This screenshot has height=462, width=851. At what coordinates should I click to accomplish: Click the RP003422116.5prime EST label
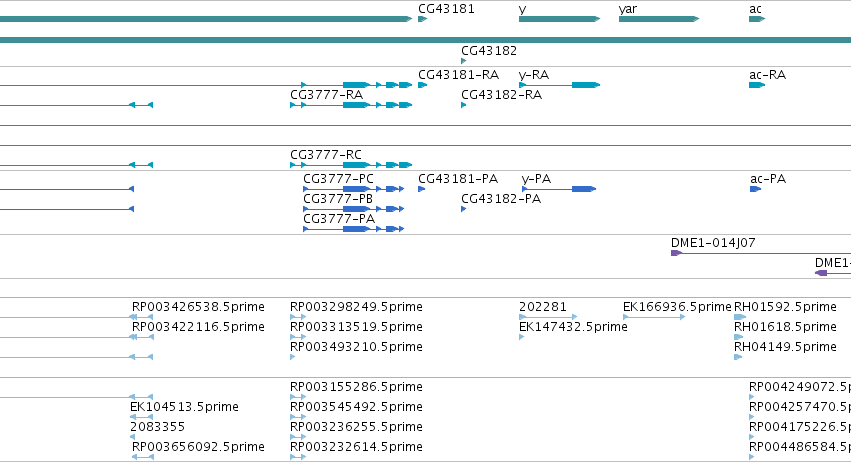198,327
